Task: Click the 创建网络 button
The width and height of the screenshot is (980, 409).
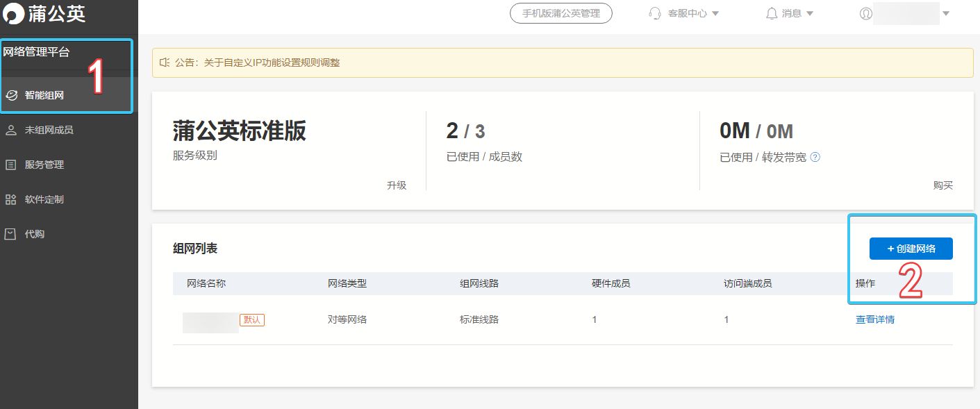Action: (x=911, y=249)
